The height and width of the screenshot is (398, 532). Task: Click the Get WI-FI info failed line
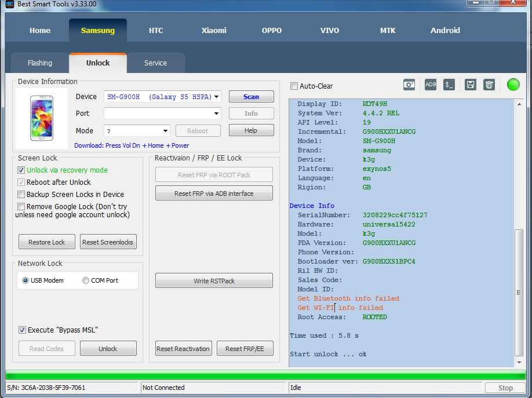[x=340, y=308]
